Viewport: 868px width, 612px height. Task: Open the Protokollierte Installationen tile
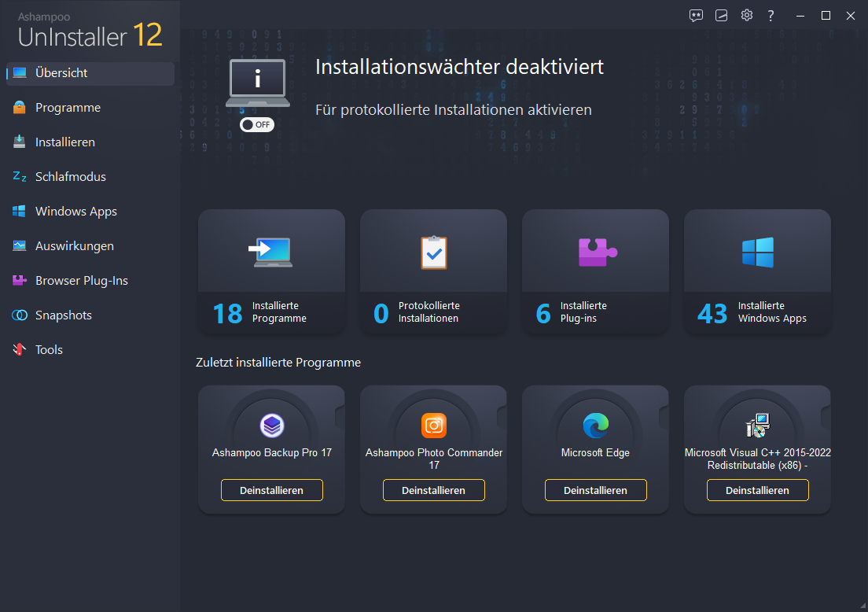point(434,272)
